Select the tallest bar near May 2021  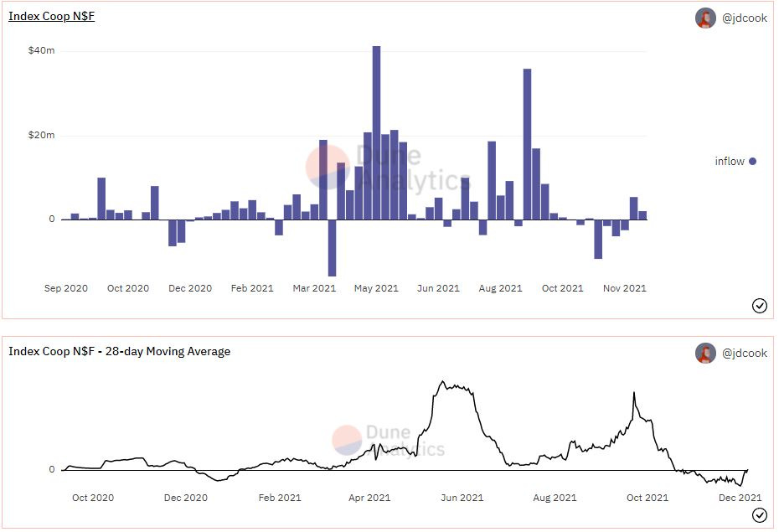[x=377, y=132]
